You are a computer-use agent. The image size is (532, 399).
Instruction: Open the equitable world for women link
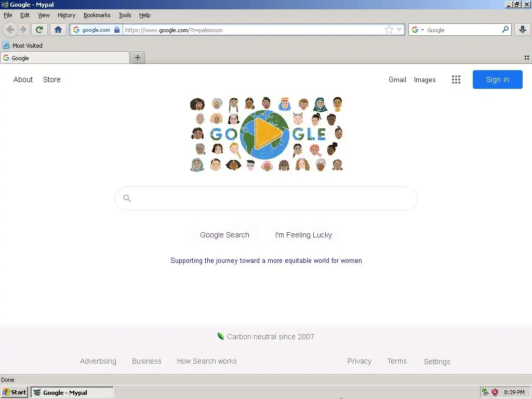tap(266, 261)
